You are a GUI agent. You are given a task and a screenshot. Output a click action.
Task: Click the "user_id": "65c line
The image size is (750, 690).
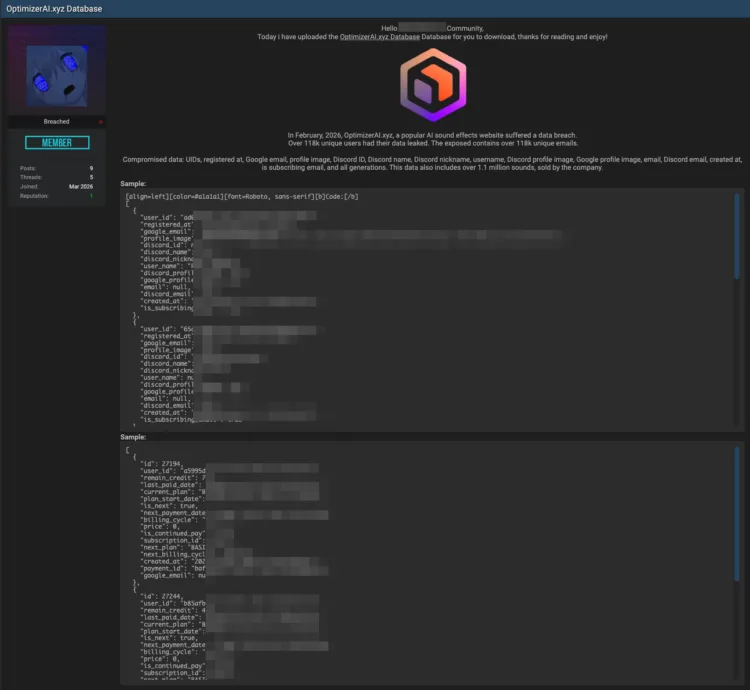click(167, 329)
